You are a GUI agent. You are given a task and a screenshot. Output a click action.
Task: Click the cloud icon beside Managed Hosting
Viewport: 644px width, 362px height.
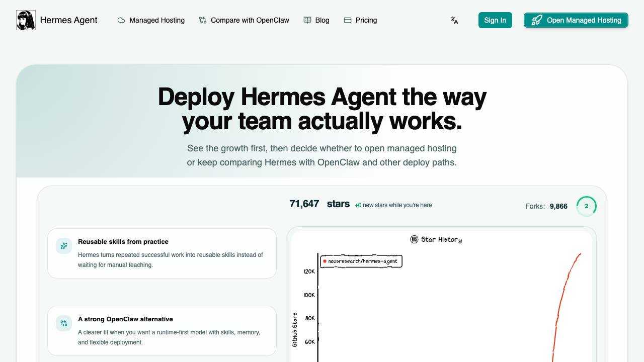click(121, 20)
